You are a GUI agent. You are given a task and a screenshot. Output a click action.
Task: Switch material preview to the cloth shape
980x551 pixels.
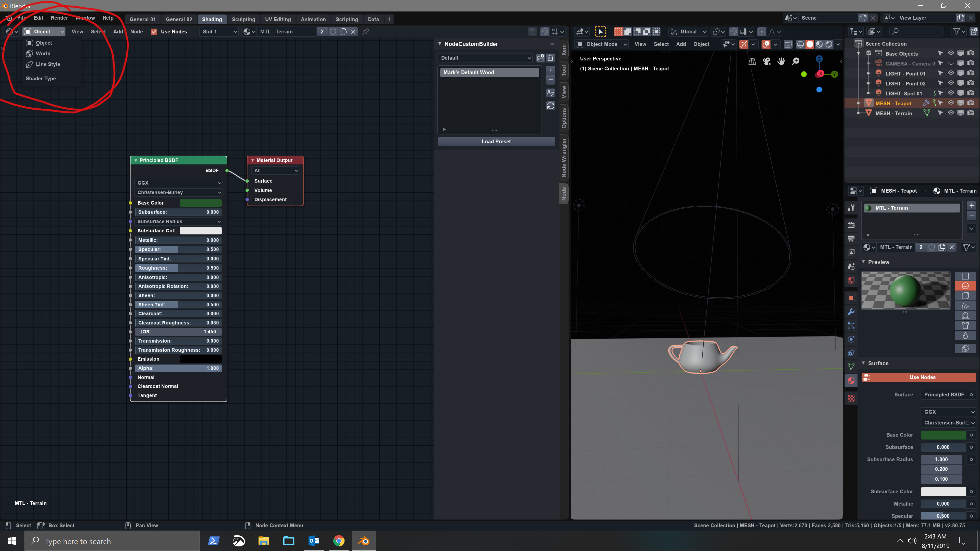pyautogui.click(x=965, y=325)
